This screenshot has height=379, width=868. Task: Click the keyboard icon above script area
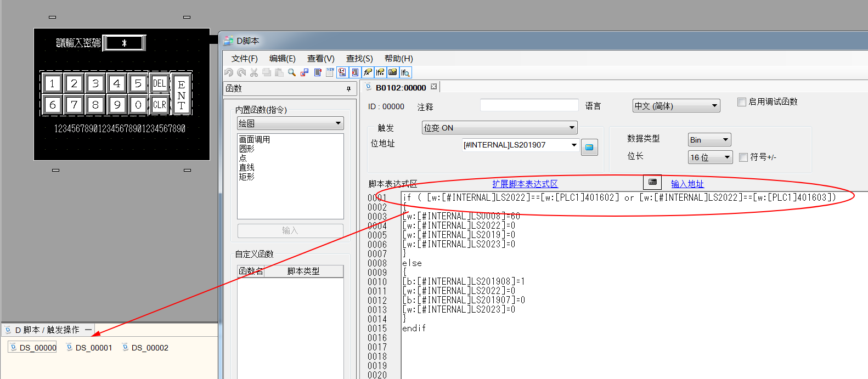(652, 182)
